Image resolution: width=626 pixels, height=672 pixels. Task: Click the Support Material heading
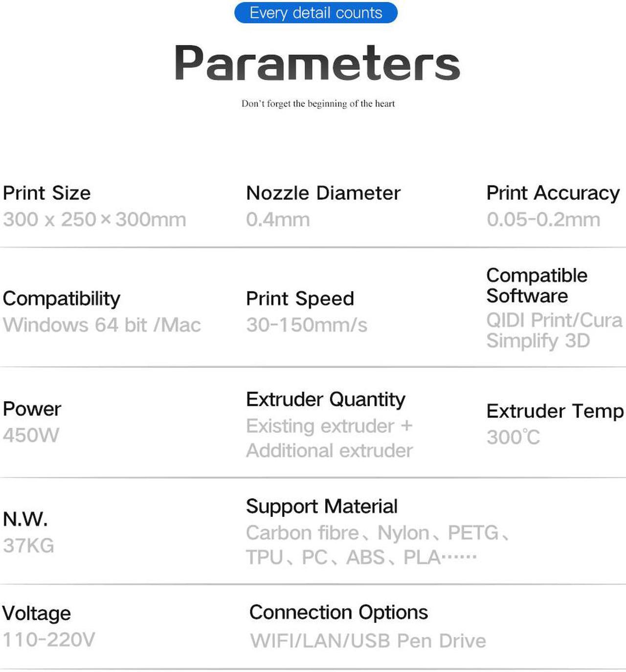[x=322, y=507]
